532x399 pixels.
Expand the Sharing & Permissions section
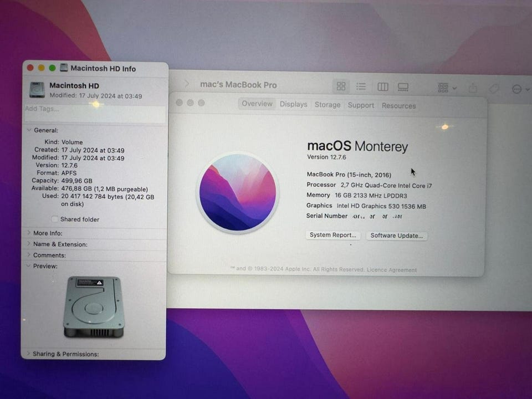tap(28, 354)
